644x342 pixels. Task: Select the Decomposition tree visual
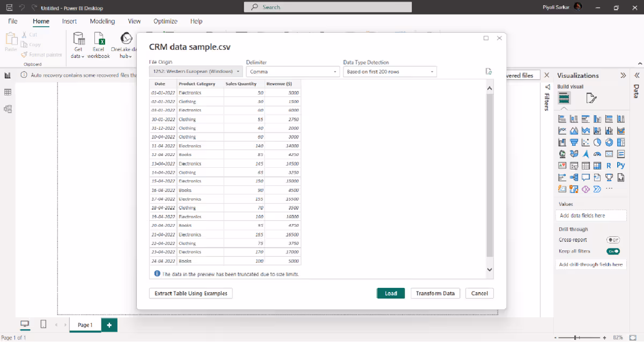[574, 177]
